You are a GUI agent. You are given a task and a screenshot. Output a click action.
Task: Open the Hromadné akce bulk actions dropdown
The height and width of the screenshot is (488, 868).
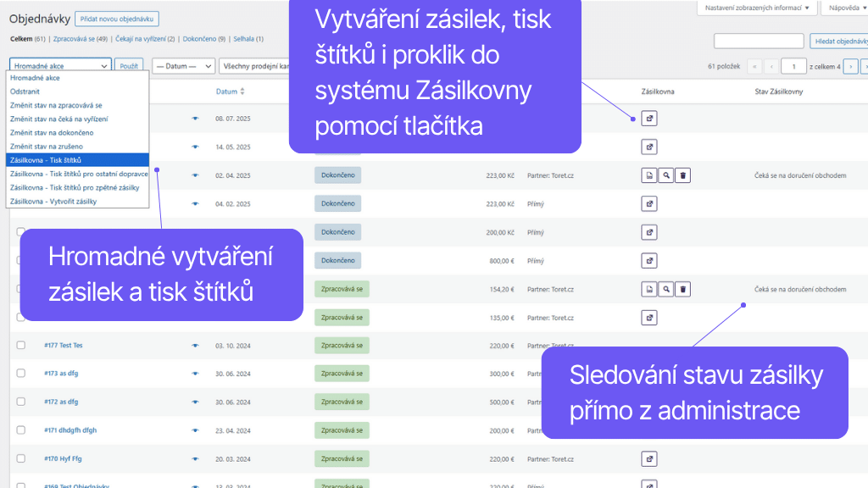[60, 65]
